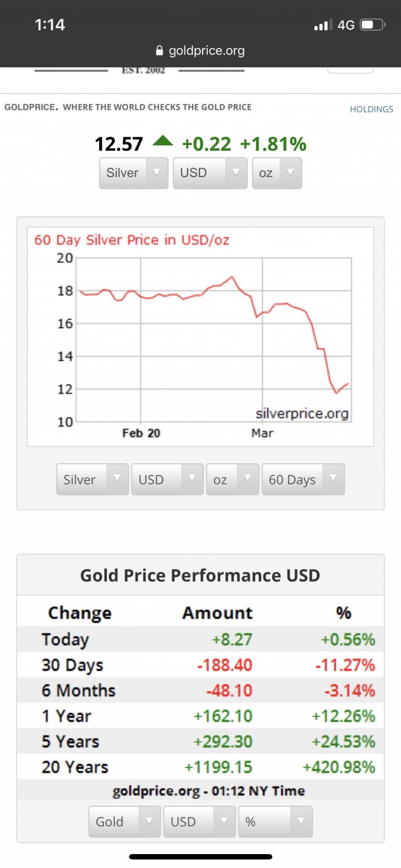Tap the cellular signal bars icon

(323, 24)
